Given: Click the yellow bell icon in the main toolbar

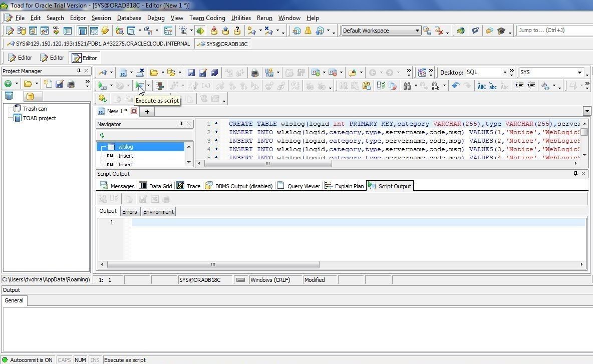Looking at the screenshot, I should [x=308, y=31].
